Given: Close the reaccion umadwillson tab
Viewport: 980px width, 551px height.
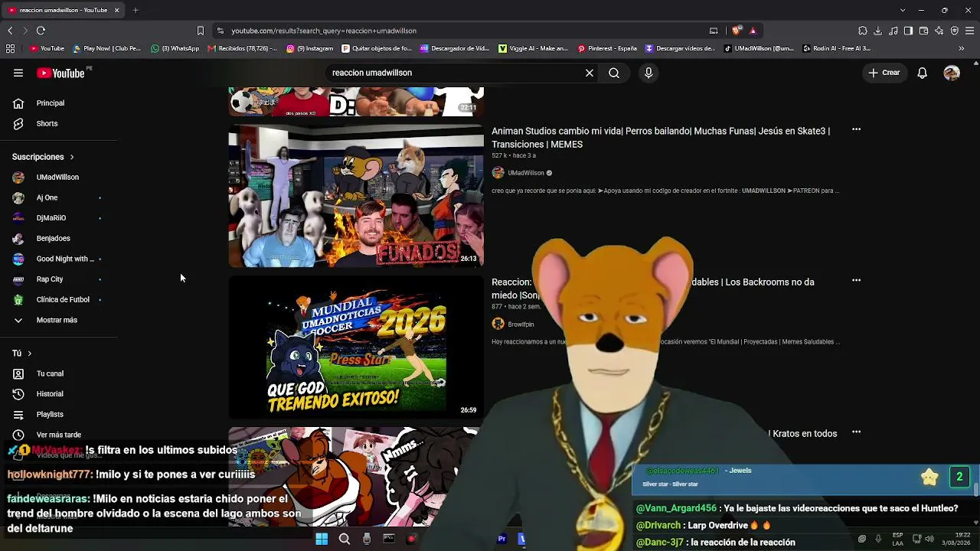Looking at the screenshot, I should point(116,10).
